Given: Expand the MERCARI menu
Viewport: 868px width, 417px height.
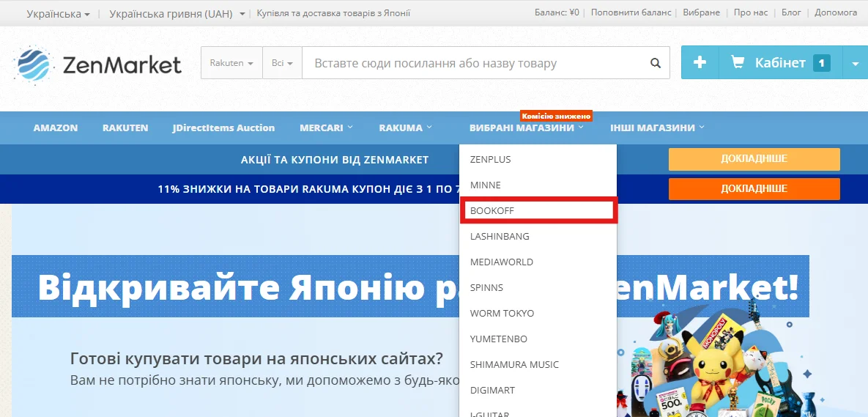Looking at the screenshot, I should [x=326, y=128].
